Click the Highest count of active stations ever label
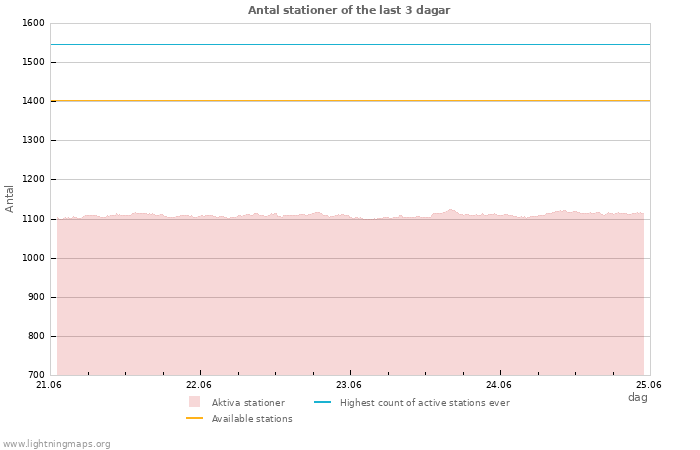Screen dimensions: 700x450 (x=425, y=403)
